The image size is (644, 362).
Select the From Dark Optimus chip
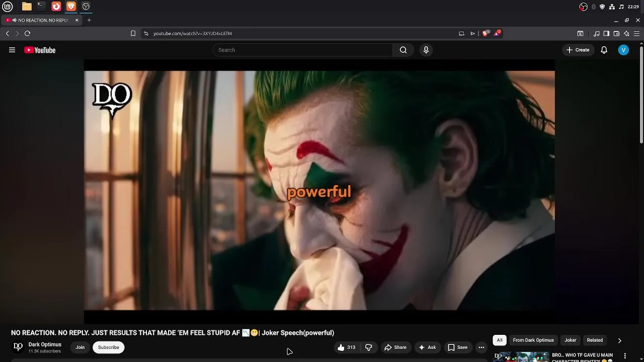point(533,340)
